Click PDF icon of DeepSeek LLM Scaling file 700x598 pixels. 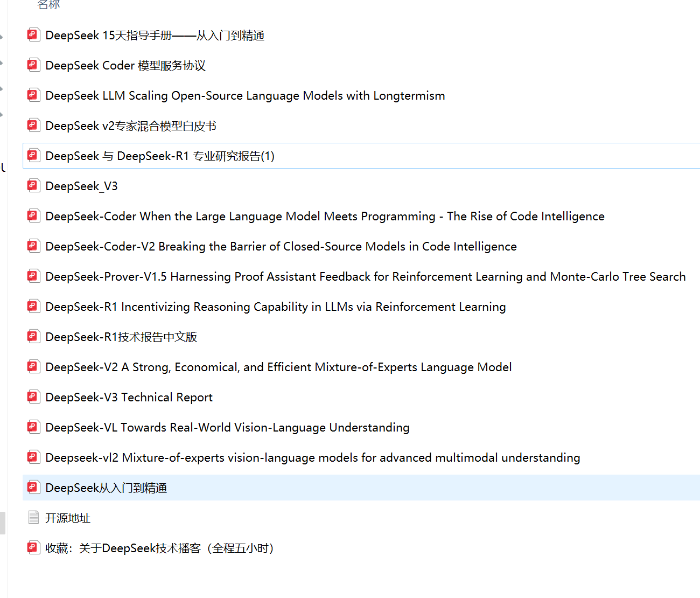pyautogui.click(x=33, y=95)
